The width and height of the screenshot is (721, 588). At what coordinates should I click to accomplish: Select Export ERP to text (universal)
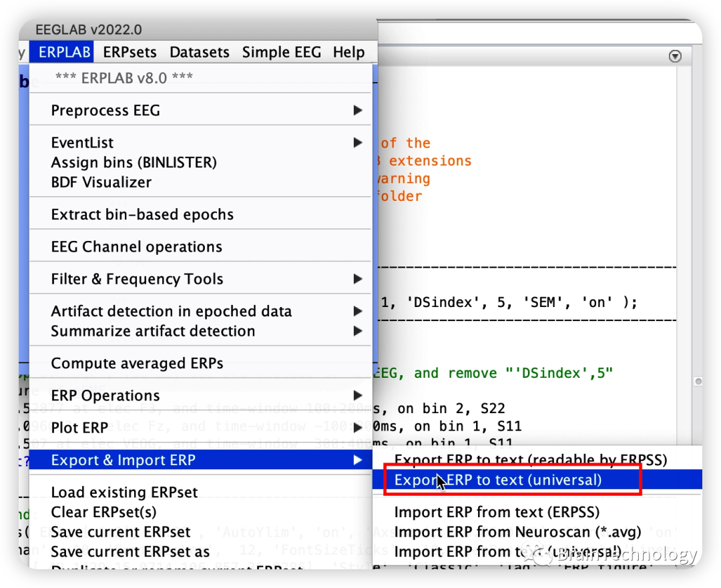[x=498, y=480]
